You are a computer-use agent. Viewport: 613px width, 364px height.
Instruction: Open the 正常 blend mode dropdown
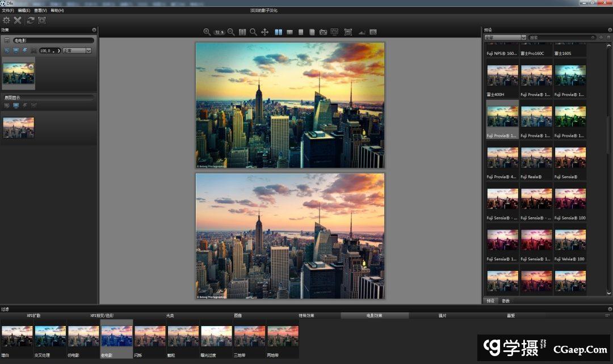tap(77, 50)
